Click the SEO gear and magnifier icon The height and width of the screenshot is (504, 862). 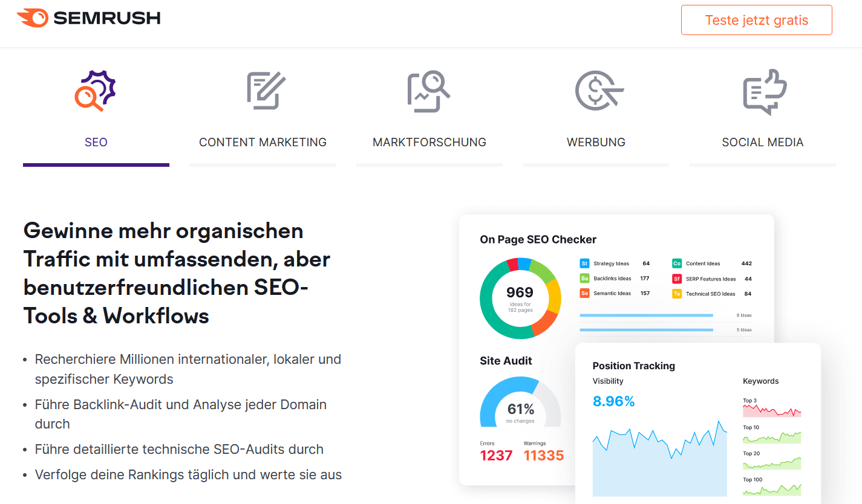click(x=96, y=91)
